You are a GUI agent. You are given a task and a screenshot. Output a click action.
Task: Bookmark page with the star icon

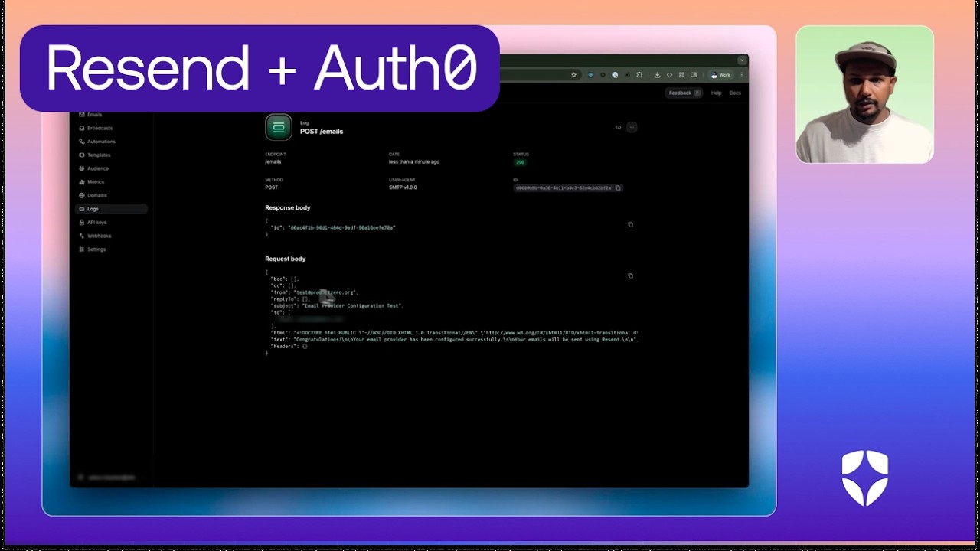coord(573,75)
